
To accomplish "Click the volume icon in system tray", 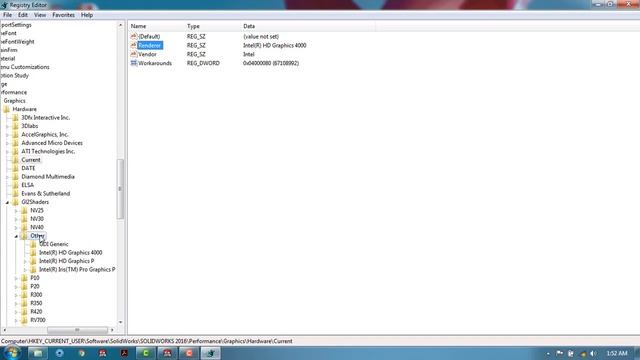I will (593, 353).
